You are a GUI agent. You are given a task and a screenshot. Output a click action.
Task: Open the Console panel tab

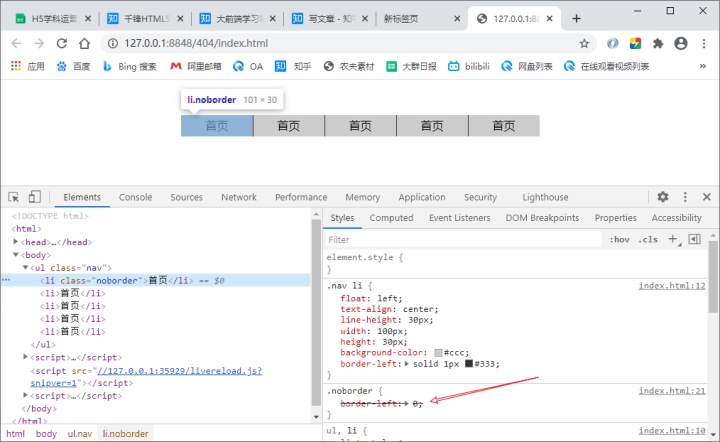coord(135,197)
